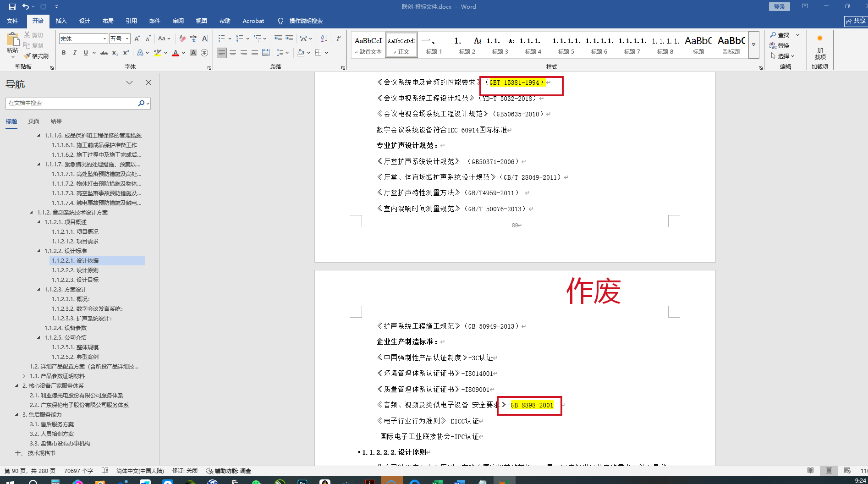Open the Change Case (Aa) dropdown
The image size is (868, 484).
point(164,39)
